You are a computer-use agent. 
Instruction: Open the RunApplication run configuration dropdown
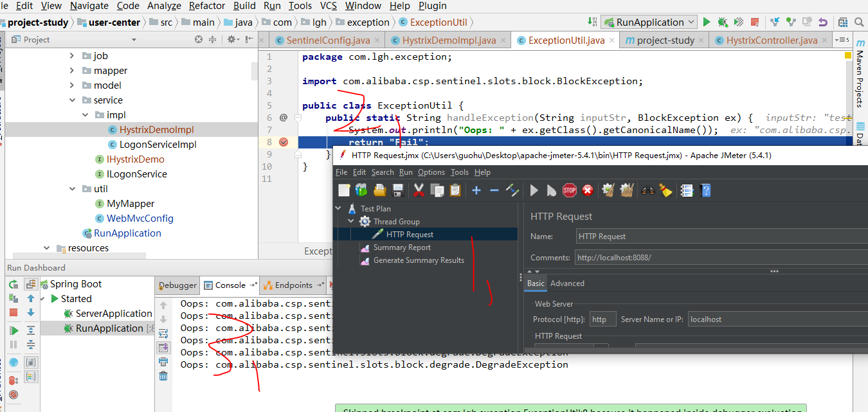point(650,22)
